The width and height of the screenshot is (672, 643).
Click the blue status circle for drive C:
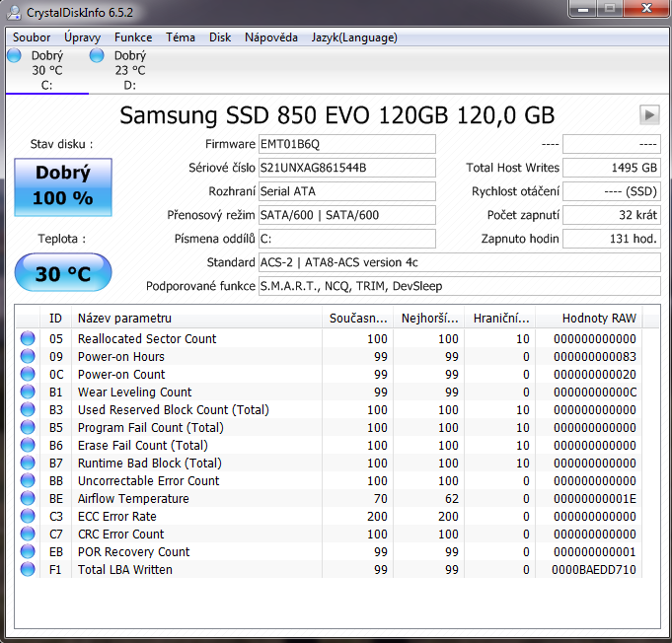14,55
